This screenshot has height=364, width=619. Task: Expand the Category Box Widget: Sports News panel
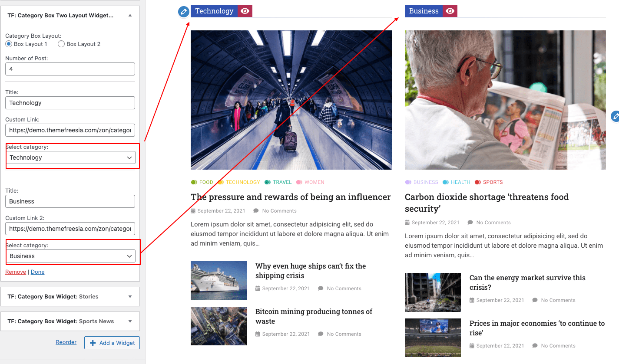tap(130, 321)
